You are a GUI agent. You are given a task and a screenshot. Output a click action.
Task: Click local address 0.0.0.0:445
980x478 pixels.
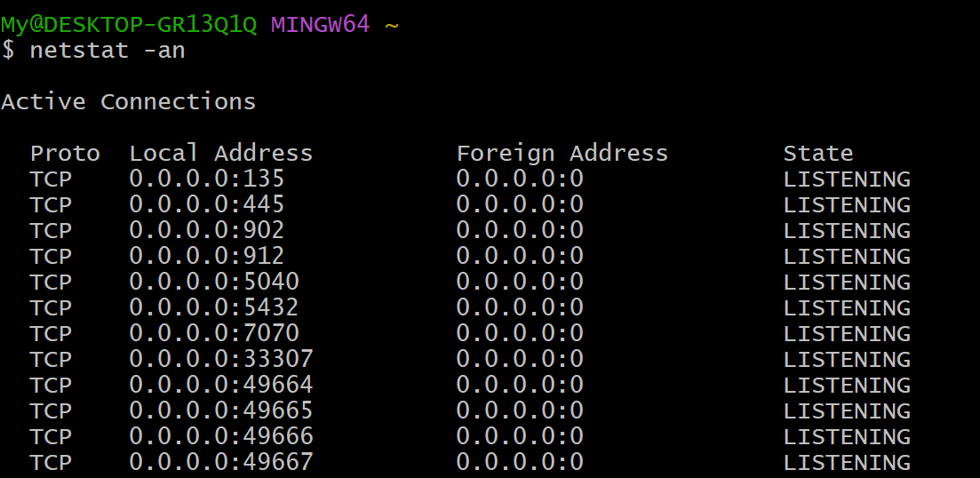(x=207, y=205)
